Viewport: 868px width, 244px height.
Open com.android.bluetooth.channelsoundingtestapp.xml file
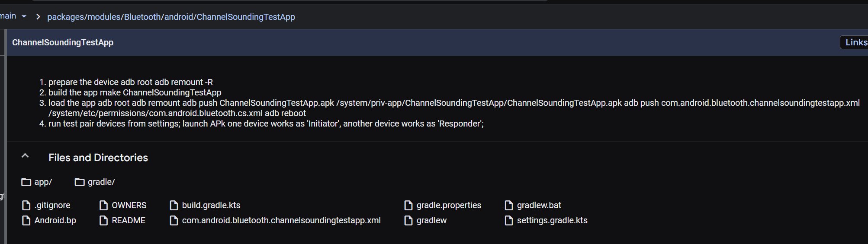pyautogui.click(x=281, y=221)
